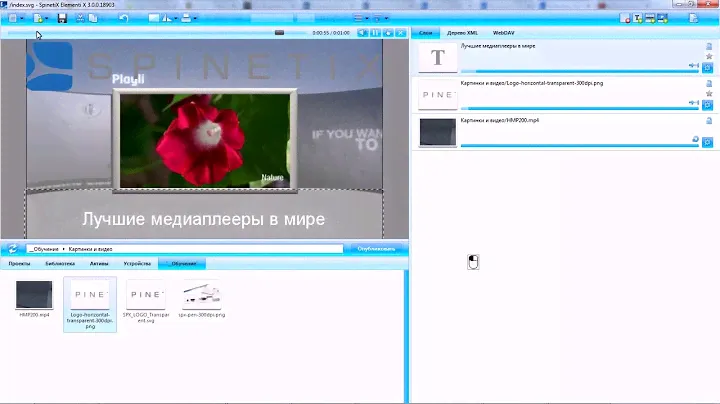720x404 pixels.
Task: Select the spx-pen-300dpi.png thumbnail
Action: point(202,296)
